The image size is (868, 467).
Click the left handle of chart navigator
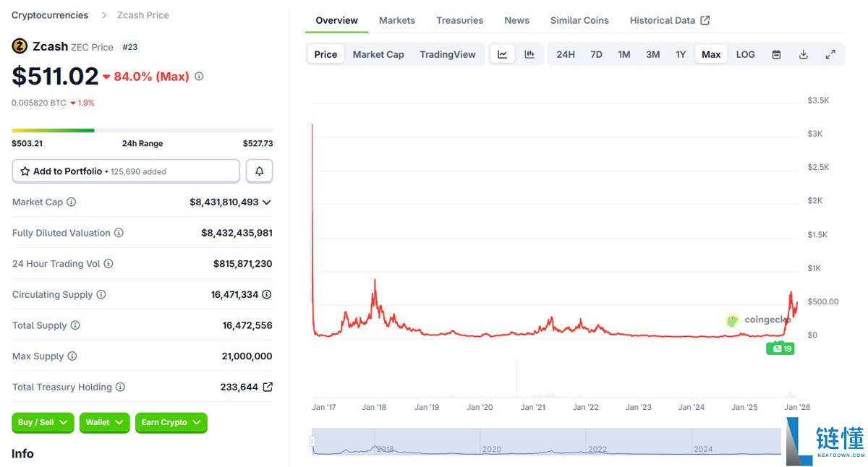[x=312, y=441]
